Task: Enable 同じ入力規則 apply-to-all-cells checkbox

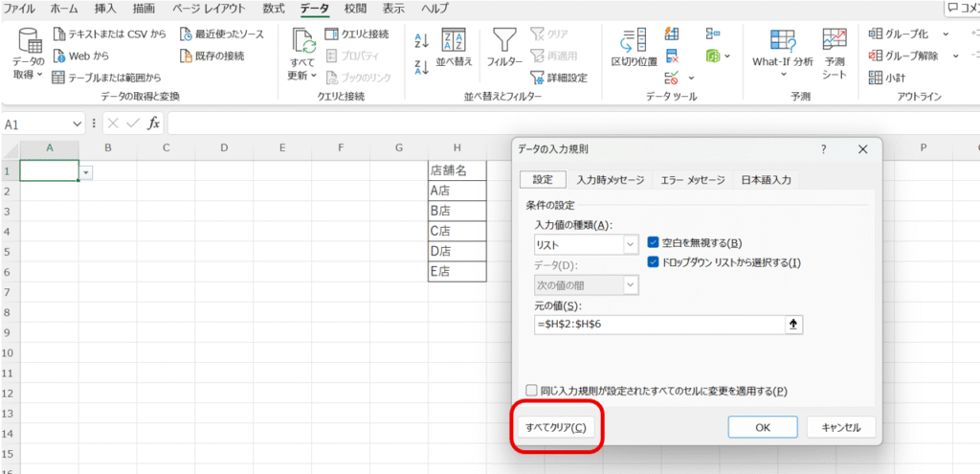Action: [532, 391]
